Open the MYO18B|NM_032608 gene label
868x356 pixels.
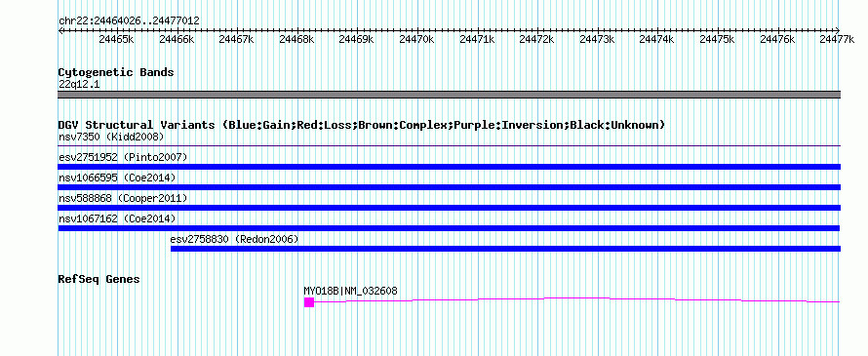[x=350, y=291]
